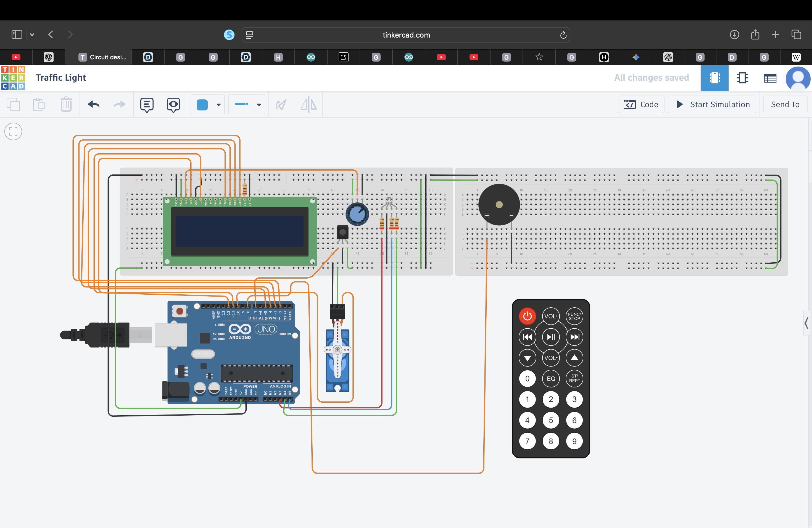This screenshot has width=812, height=528.
Task: Click the tinkercad.com address bar
Action: (x=406, y=35)
